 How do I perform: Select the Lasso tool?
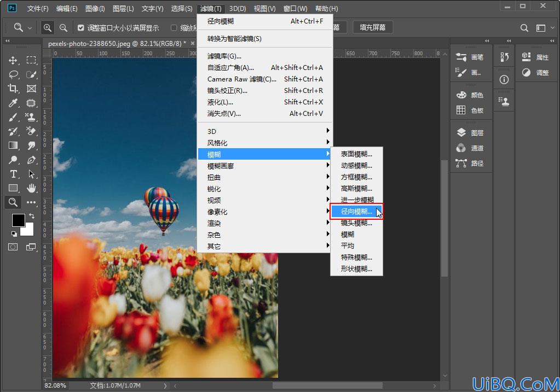13,74
